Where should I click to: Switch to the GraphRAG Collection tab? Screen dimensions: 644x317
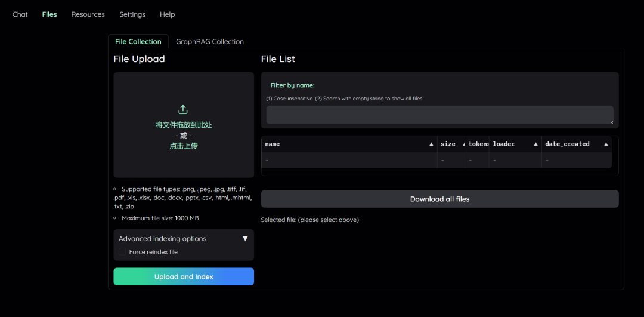click(210, 42)
